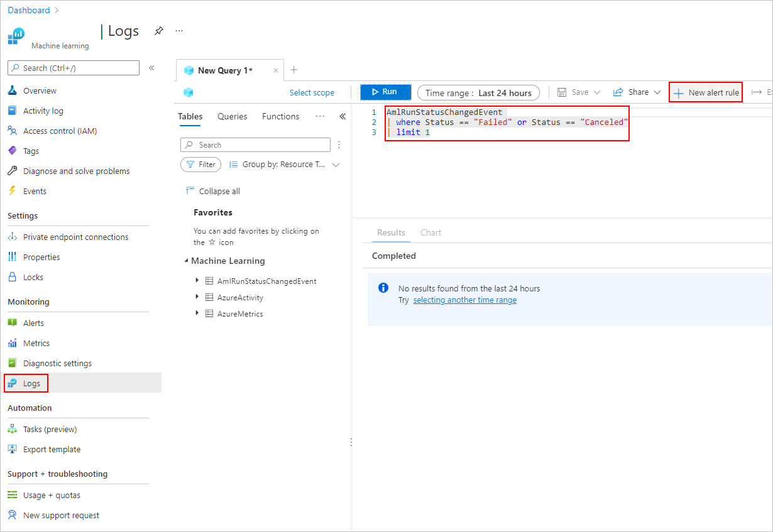Open the Alerts page from the sidebar
Viewport: 773px width, 532px height.
pos(33,323)
